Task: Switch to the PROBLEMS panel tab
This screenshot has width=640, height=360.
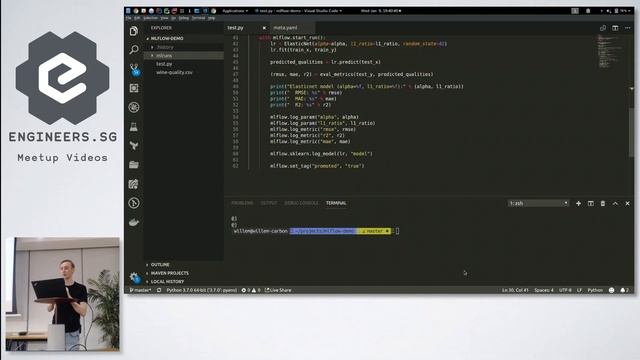Action: [242, 203]
